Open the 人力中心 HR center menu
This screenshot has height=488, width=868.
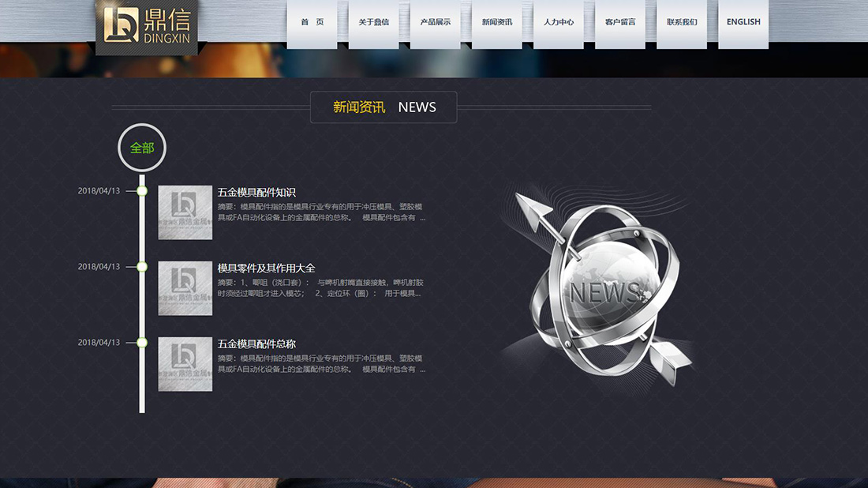[559, 22]
